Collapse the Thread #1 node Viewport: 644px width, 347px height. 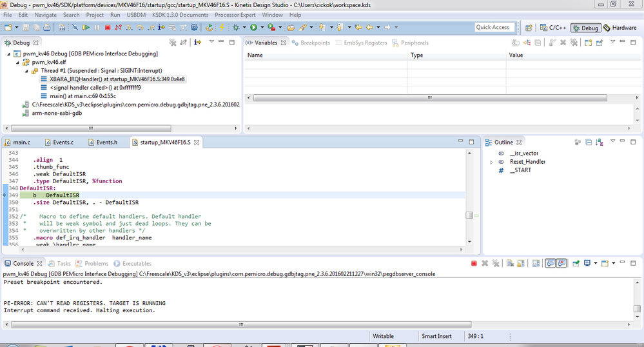[26, 71]
